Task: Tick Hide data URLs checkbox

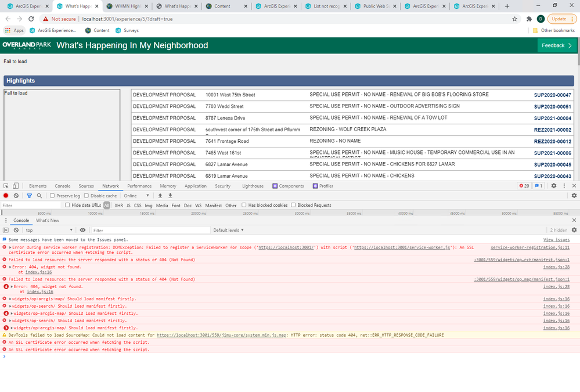Action: click(67, 205)
